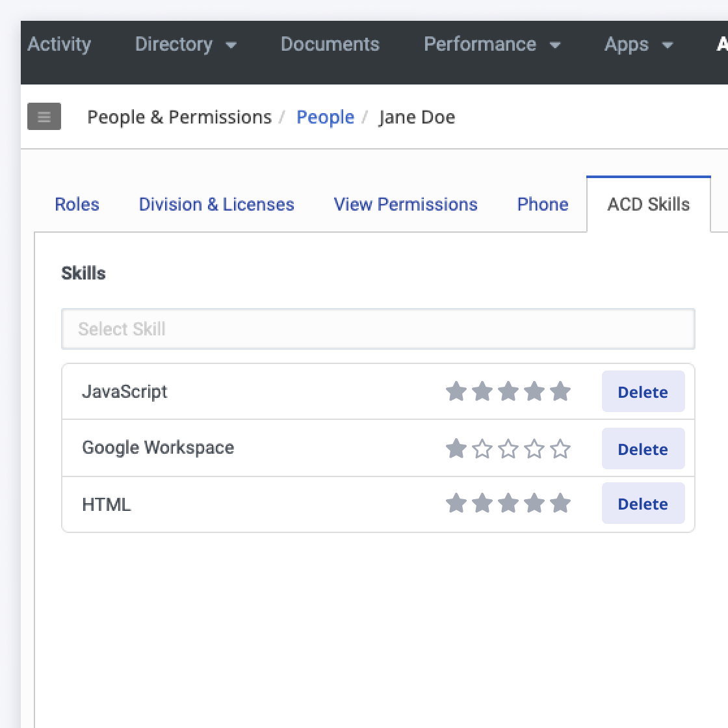Viewport: 728px width, 728px height.
Task: Open the Activity menu item
Action: 59,44
